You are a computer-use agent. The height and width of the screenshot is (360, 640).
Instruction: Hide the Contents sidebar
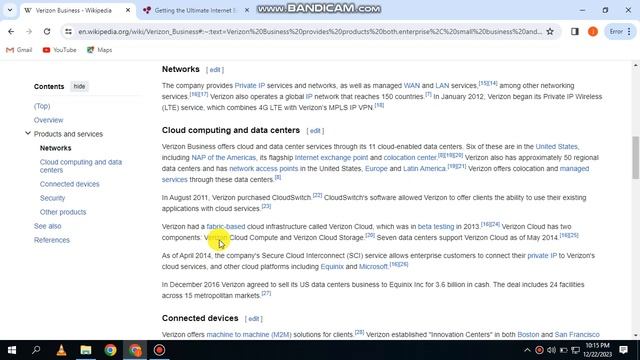coord(79,86)
